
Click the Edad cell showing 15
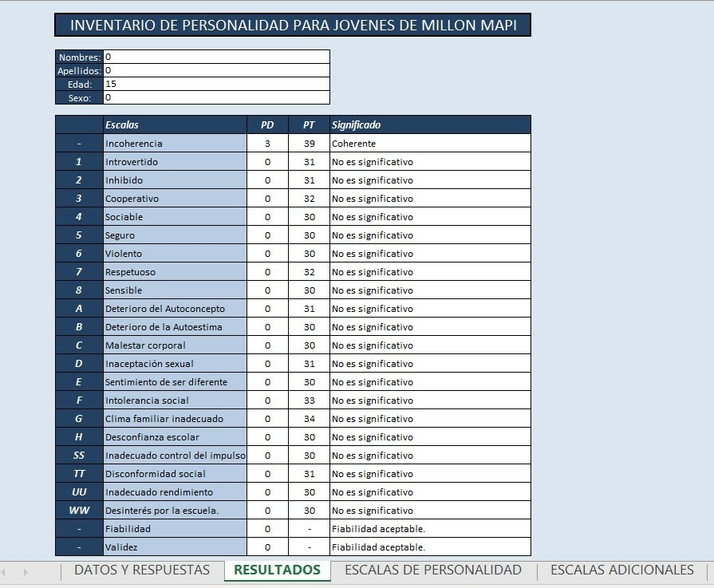(216, 84)
